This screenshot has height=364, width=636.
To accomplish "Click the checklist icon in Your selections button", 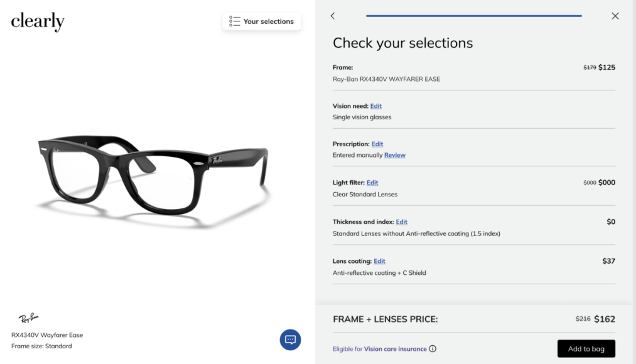I will (x=235, y=21).
